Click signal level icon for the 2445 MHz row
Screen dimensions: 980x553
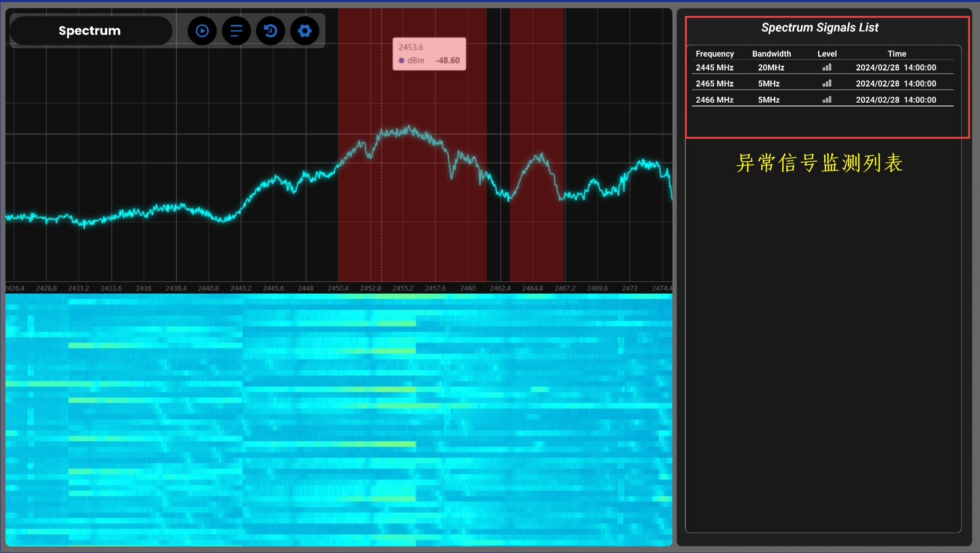pos(827,68)
